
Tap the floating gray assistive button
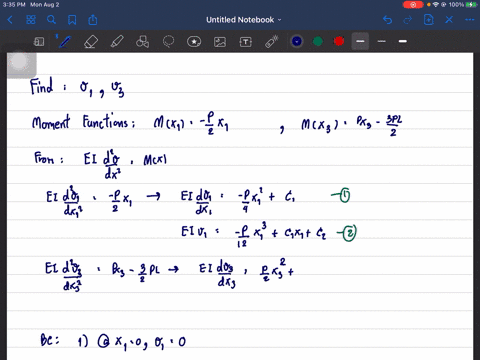click(19, 62)
